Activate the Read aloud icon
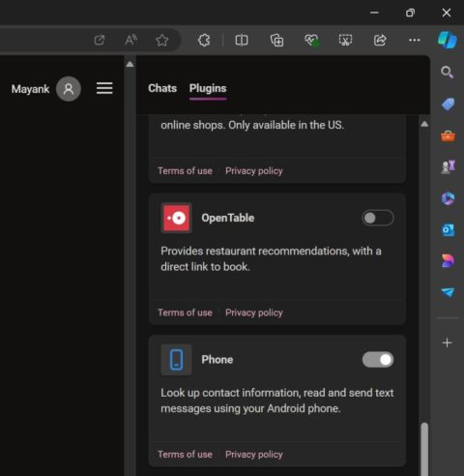 pos(130,40)
